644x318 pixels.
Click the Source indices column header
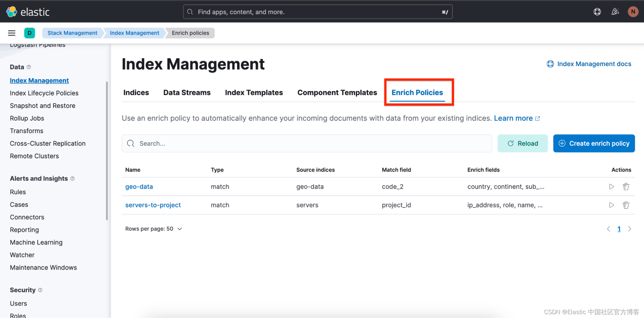(315, 170)
